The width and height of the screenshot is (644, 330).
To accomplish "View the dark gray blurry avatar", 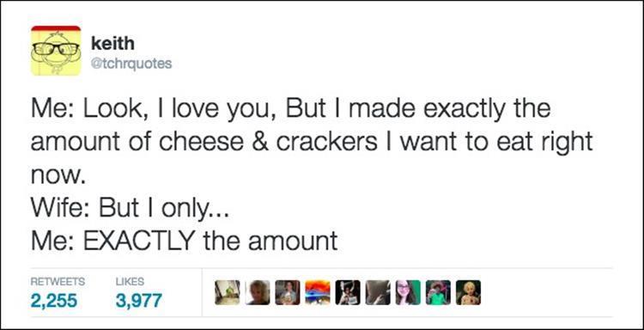I will click(378, 292).
